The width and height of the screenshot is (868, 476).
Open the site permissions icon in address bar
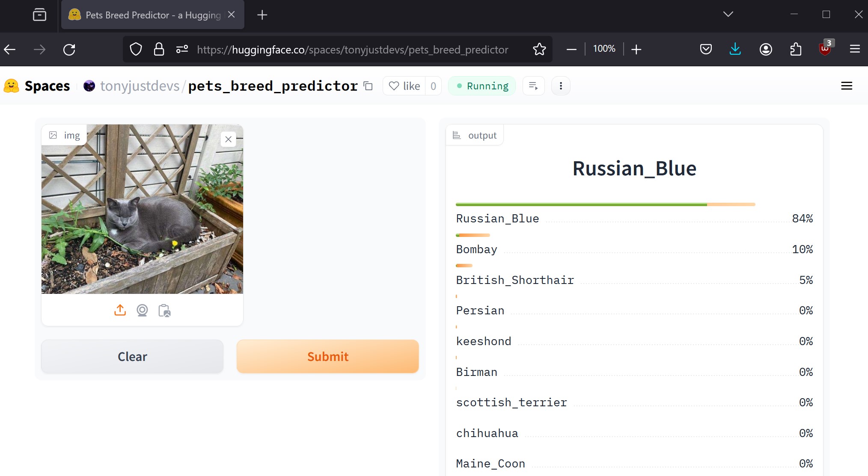(182, 50)
